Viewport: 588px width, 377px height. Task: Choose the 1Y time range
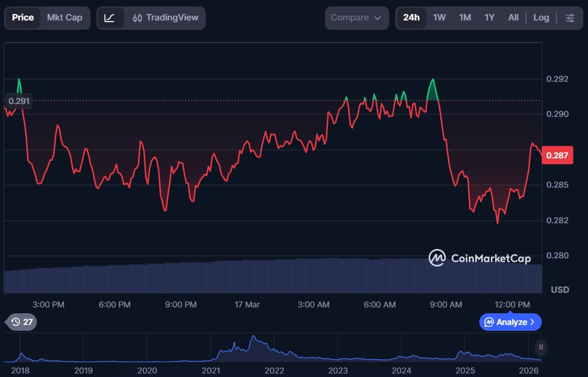point(489,18)
